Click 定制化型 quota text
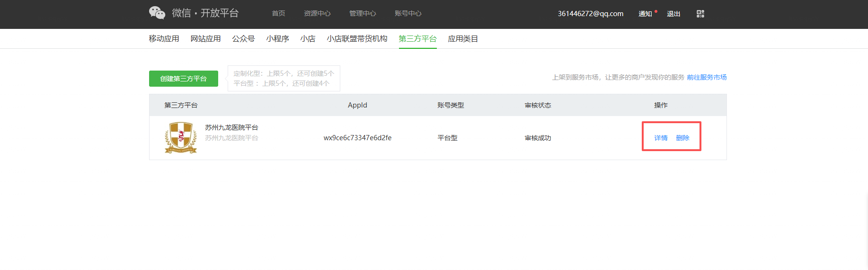 point(283,73)
